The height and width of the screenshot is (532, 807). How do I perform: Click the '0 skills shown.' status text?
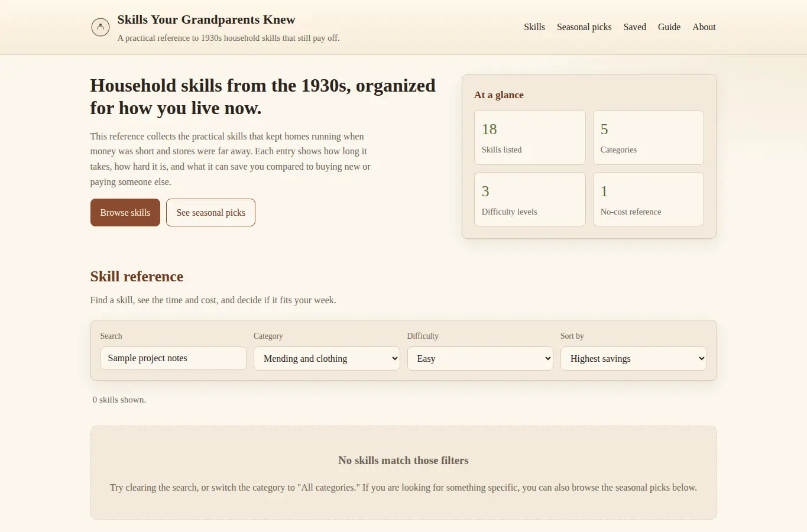point(119,400)
